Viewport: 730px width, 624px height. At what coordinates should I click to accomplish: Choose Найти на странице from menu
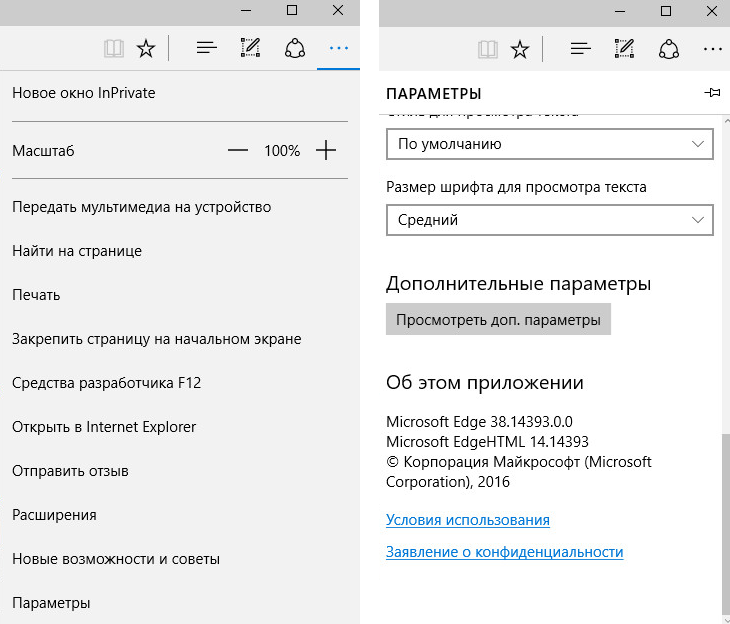pos(77,251)
